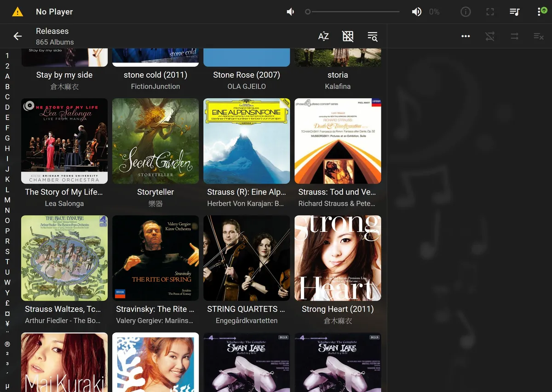Toggle fullscreen mode

pos(490,12)
